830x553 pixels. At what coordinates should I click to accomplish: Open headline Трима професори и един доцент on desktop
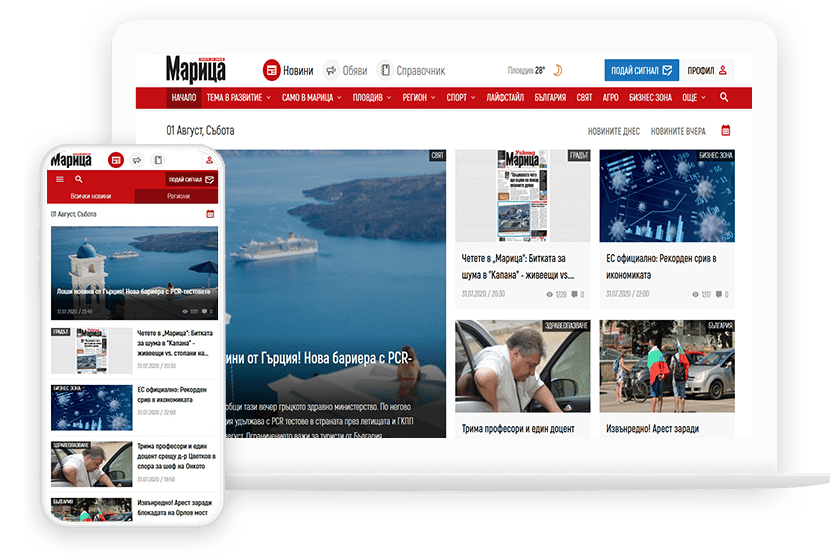coord(518,429)
